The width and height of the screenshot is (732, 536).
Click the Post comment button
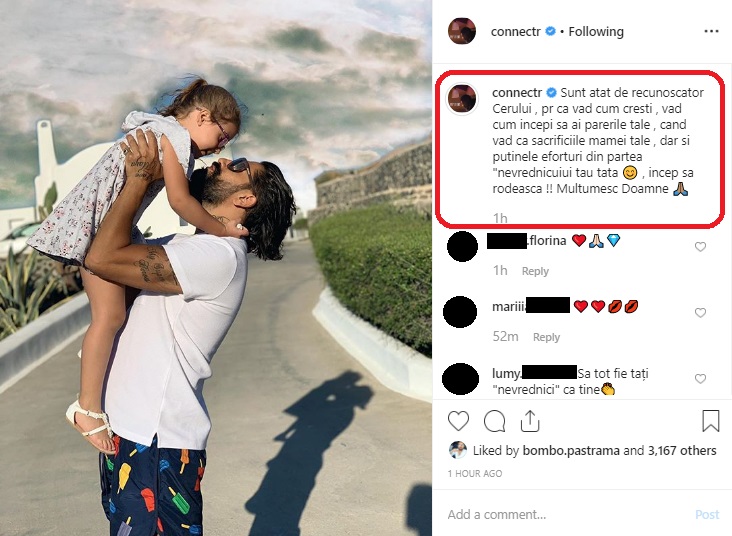coord(707,515)
